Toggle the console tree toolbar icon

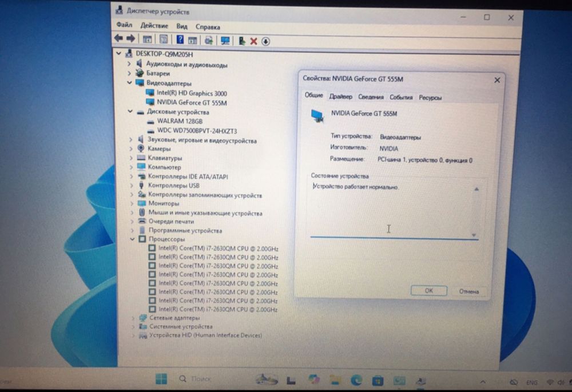pos(147,39)
